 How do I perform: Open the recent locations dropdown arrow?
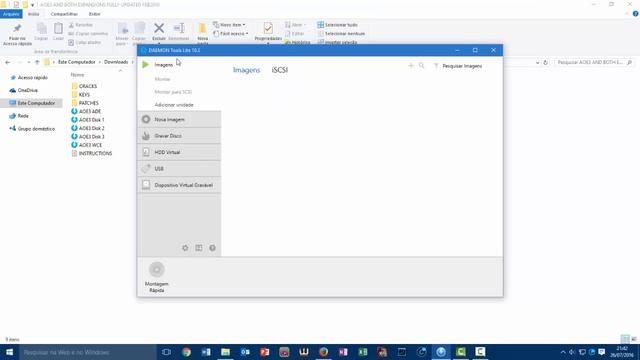29,62
